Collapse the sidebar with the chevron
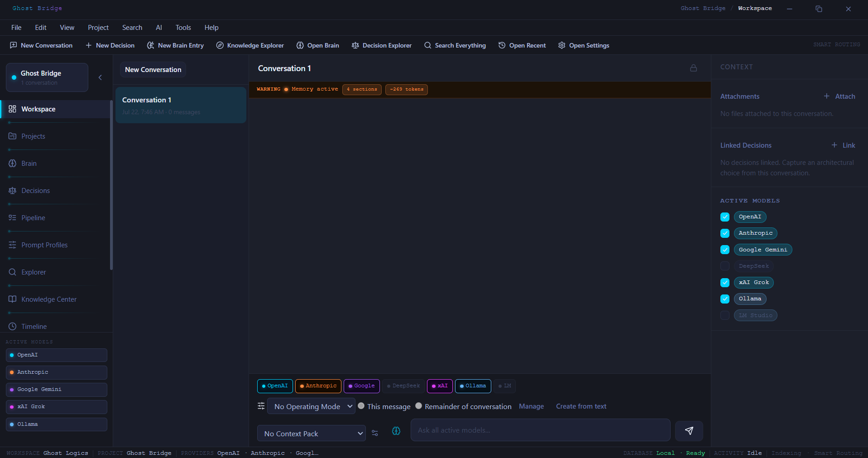Image resolution: width=868 pixels, height=458 pixels. [100, 77]
